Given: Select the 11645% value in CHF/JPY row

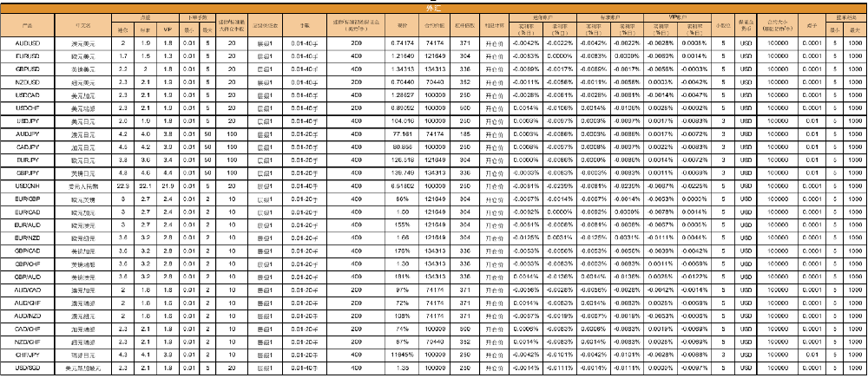Looking at the screenshot, I should pos(402,355).
